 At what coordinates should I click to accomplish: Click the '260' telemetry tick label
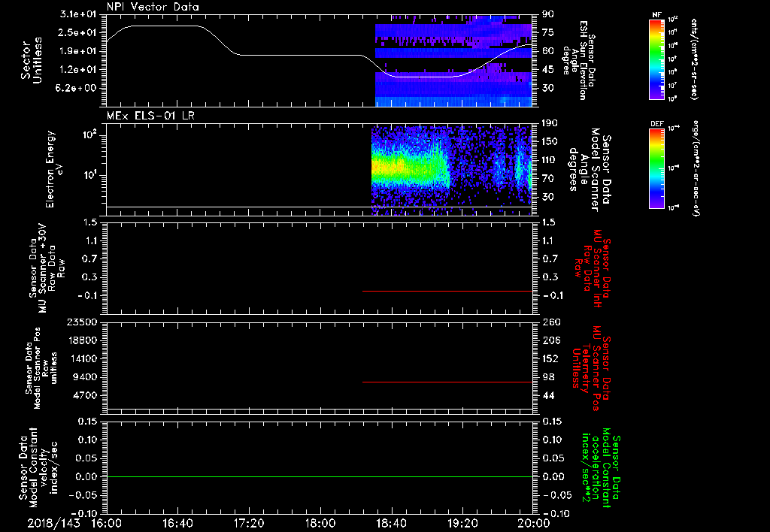[551, 322]
